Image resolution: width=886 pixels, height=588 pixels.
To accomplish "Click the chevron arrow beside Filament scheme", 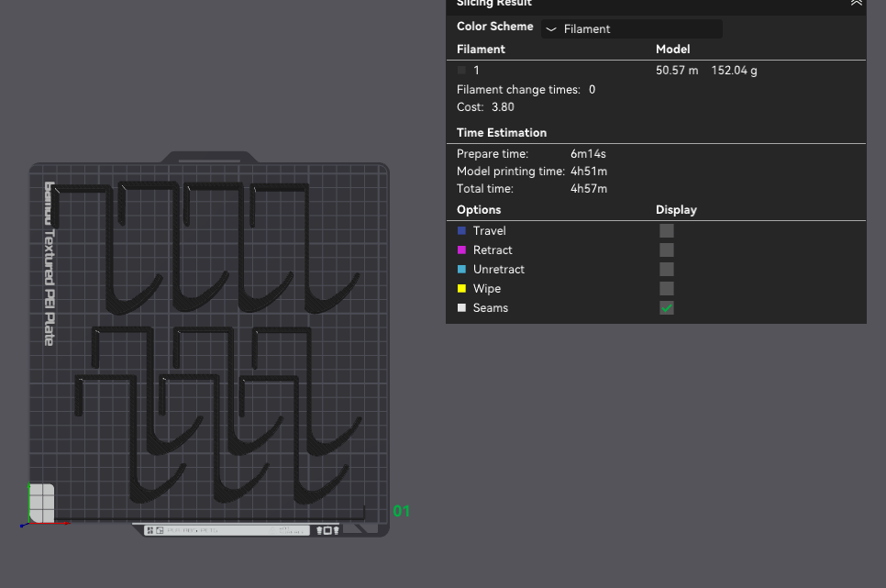I will coord(551,29).
